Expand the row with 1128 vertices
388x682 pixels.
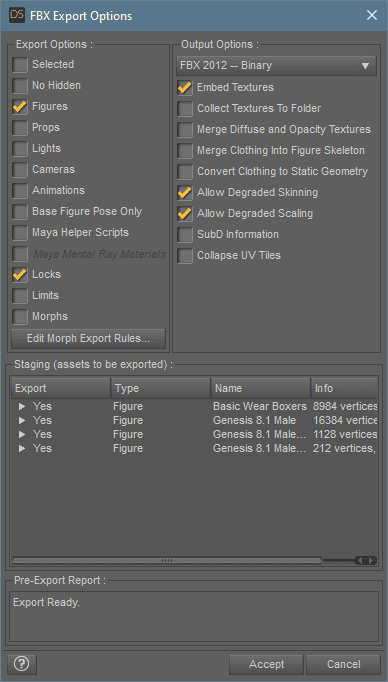click(22, 435)
